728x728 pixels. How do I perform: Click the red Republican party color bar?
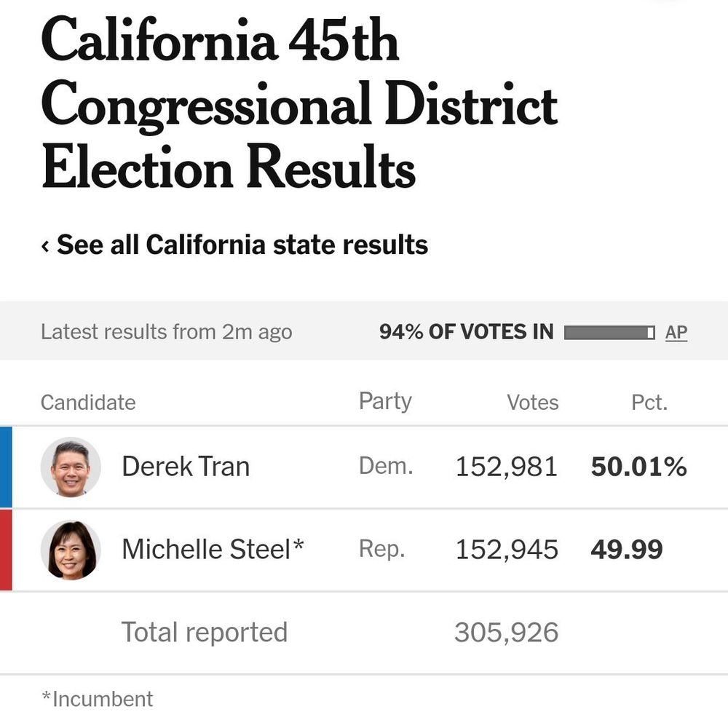tap(6, 550)
